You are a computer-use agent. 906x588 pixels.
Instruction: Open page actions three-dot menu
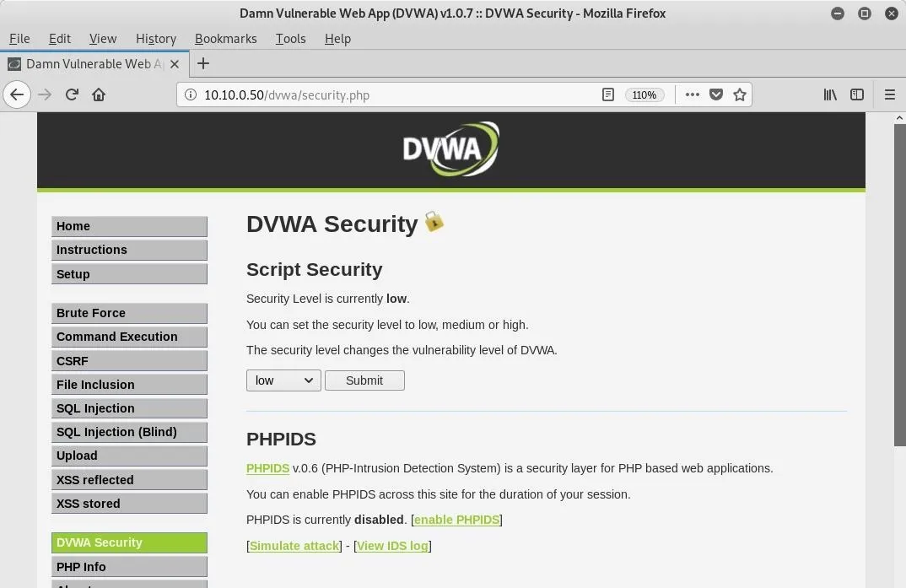click(693, 94)
